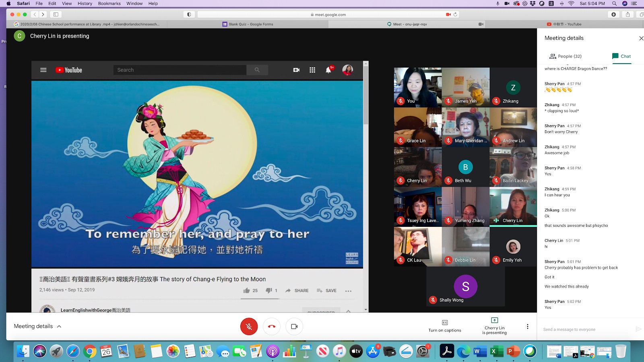Click the YouTube logo in the presentation
The width and height of the screenshot is (644, 362).
(x=69, y=70)
